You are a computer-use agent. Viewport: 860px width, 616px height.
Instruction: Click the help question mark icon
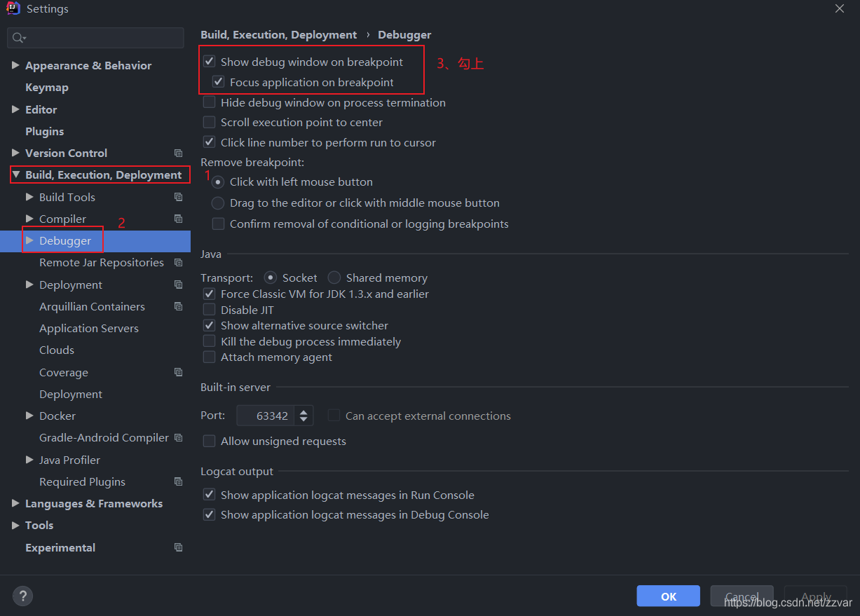[x=22, y=596]
